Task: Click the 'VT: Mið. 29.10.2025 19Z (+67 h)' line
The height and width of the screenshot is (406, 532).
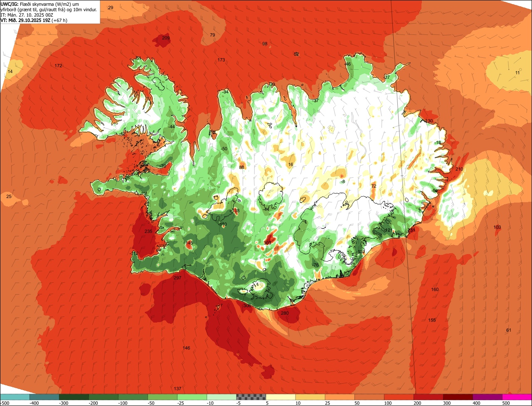Action: 34,20
